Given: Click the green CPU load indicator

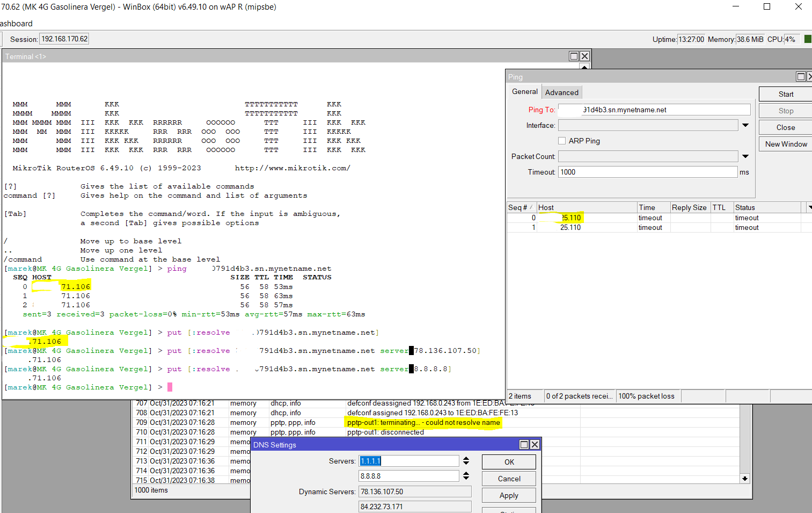Looking at the screenshot, I should (x=807, y=39).
